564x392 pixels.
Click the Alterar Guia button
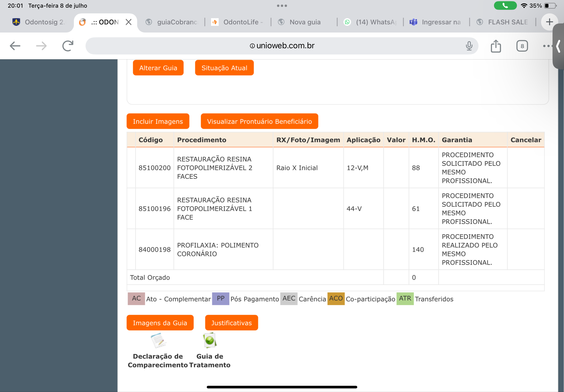(x=158, y=68)
